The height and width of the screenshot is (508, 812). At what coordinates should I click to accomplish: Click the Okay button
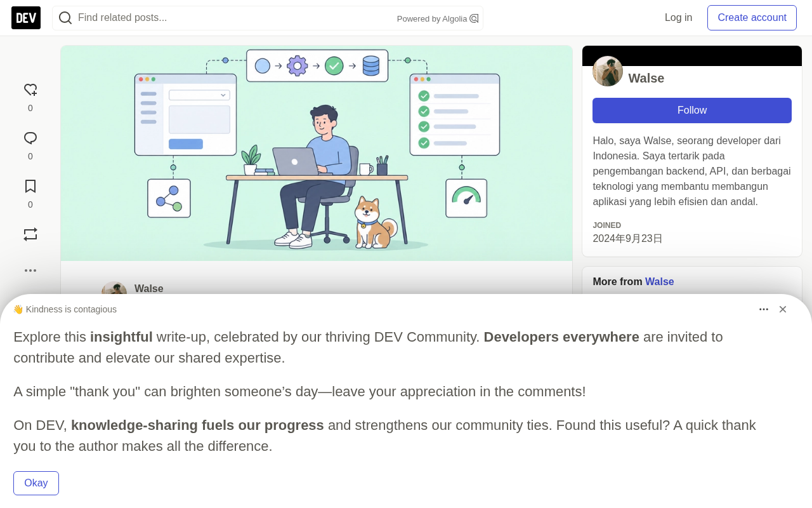[36, 483]
